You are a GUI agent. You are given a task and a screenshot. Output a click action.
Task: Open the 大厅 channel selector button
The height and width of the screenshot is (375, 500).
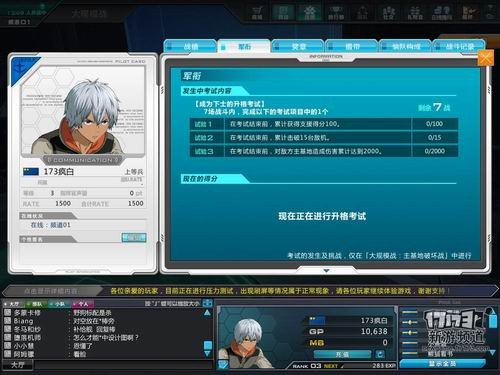tap(17, 365)
